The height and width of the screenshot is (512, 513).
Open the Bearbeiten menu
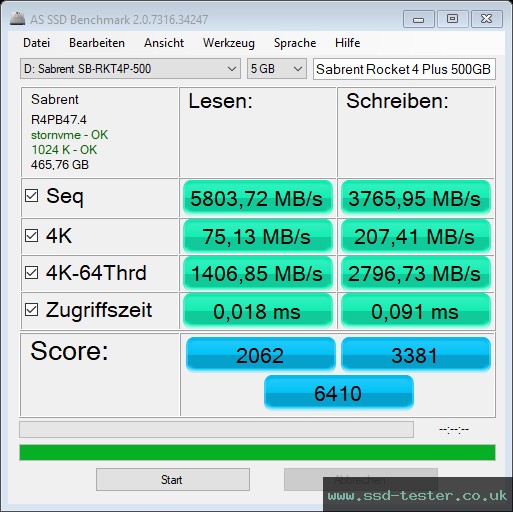coord(97,43)
